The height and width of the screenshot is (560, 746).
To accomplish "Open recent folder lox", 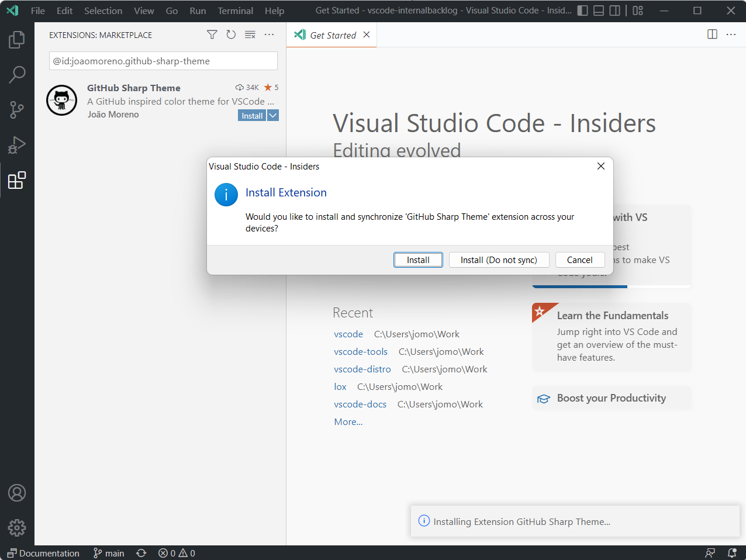I will [x=340, y=386].
